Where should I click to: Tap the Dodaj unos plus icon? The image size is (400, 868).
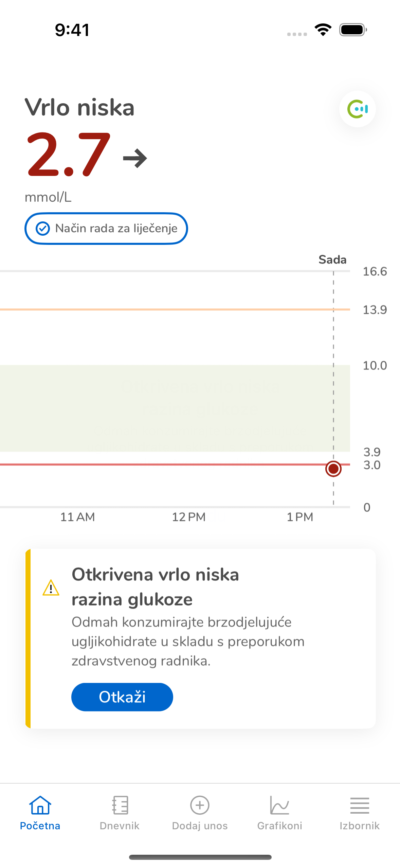coord(200,805)
